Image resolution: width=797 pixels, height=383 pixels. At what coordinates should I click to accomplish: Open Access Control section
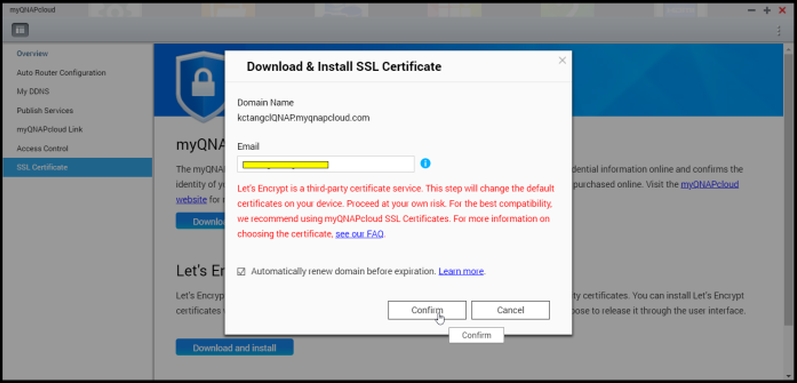(42, 148)
